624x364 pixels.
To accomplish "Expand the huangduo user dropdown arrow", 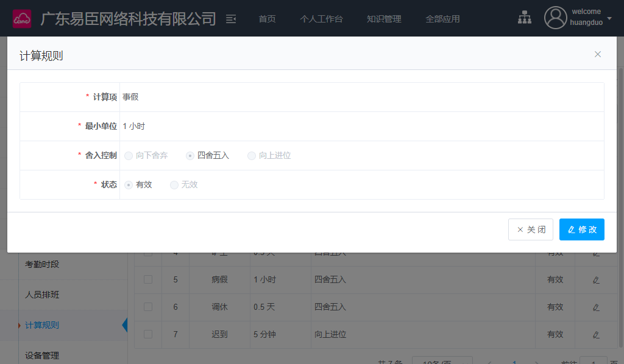I will (x=609, y=18).
